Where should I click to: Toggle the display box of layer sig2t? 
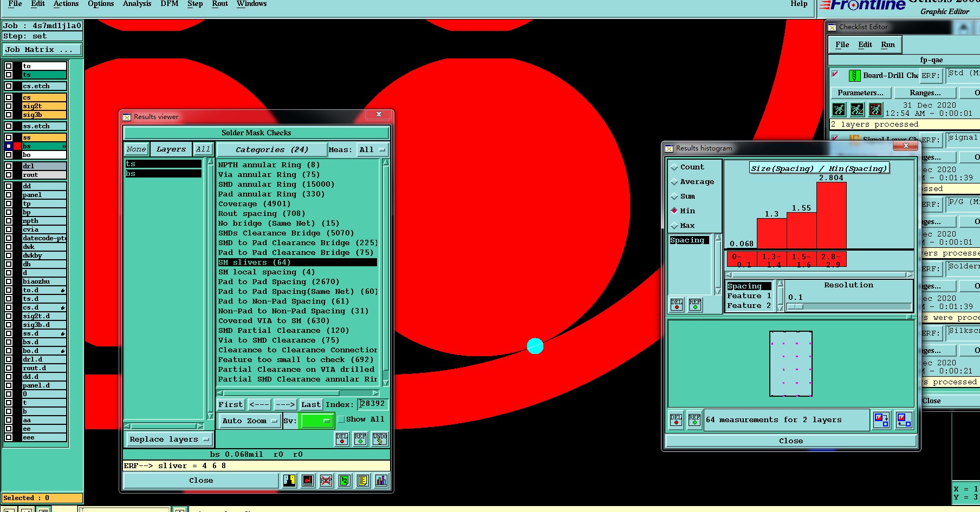pos(9,106)
